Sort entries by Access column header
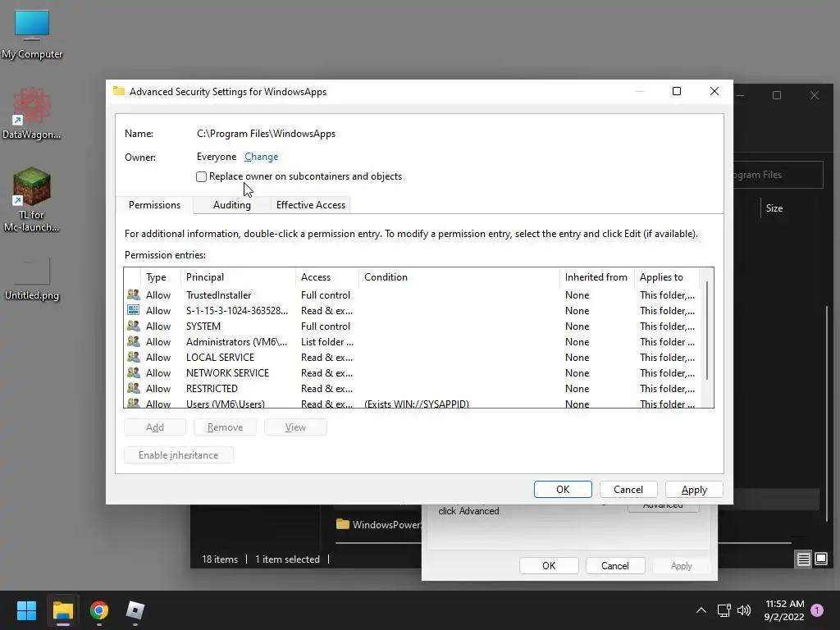Image resolution: width=840 pixels, height=630 pixels. tap(327, 277)
